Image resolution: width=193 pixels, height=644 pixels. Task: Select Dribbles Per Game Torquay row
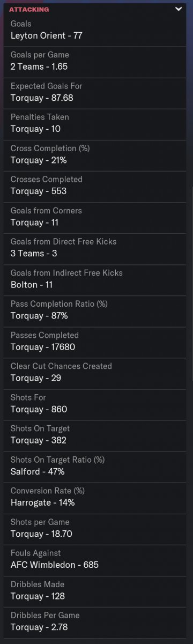click(96, 621)
